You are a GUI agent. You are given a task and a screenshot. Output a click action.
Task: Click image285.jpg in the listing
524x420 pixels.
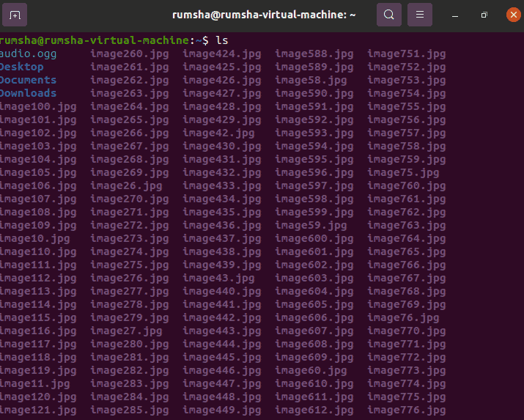tap(130, 410)
